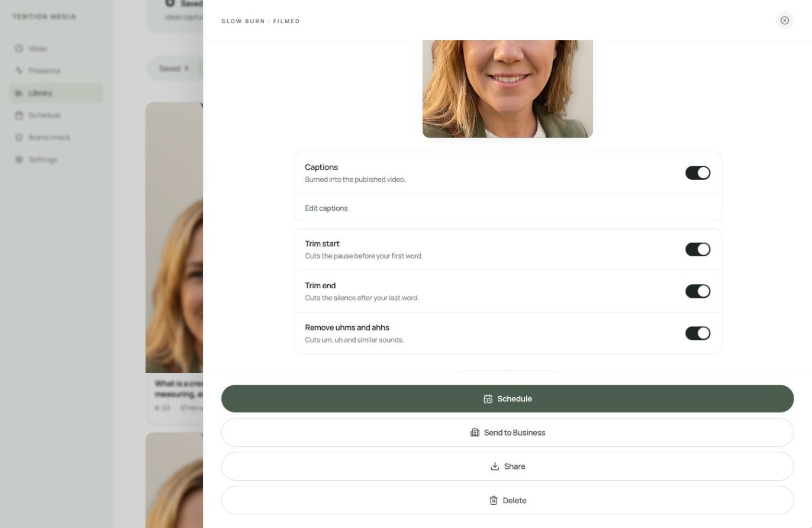Toggle the Captions switch

(x=698, y=173)
